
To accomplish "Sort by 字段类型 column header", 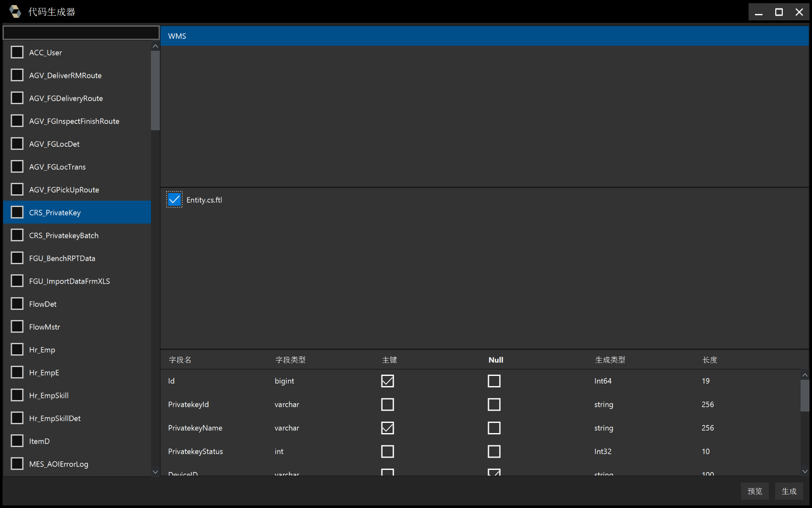I will tap(291, 360).
